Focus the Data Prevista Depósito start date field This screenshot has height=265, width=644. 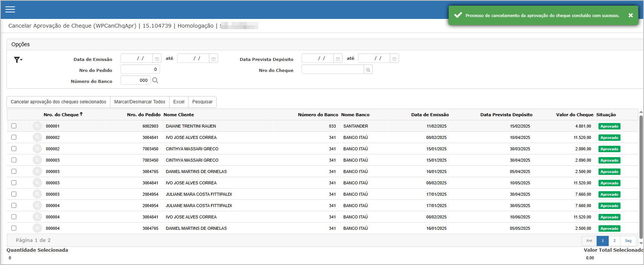pyautogui.click(x=318, y=59)
